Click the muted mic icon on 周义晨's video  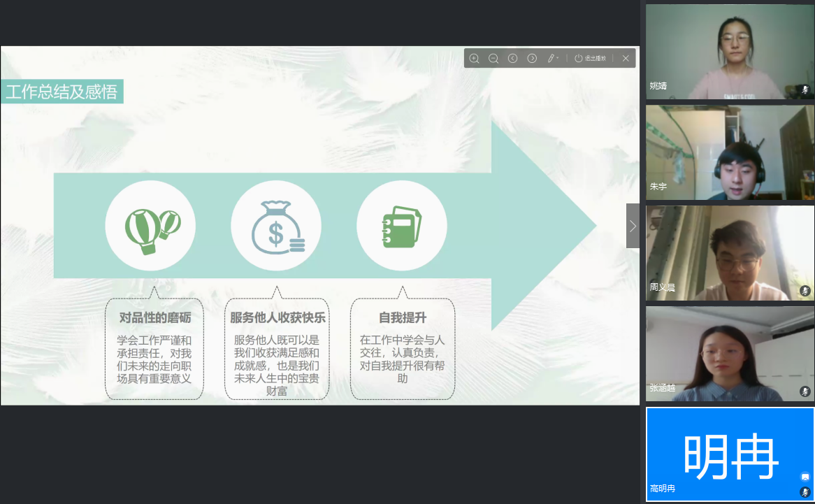(x=805, y=291)
